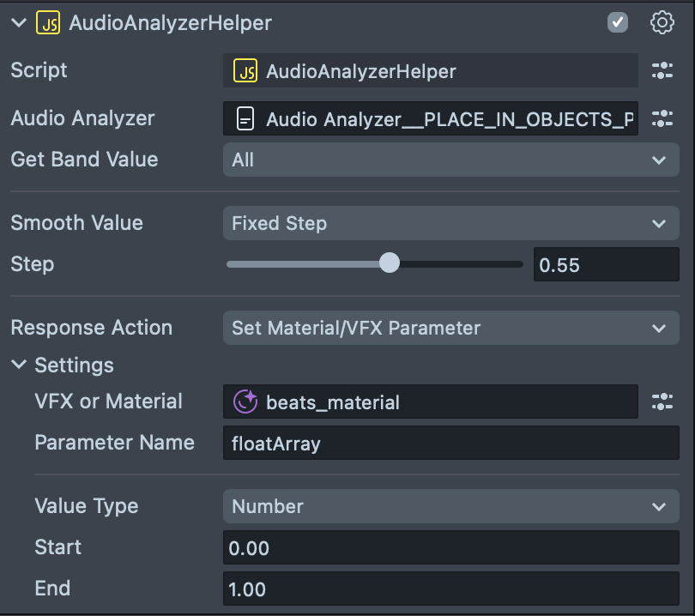Open the Response Action dropdown
695x616 pixels.
pos(450,328)
